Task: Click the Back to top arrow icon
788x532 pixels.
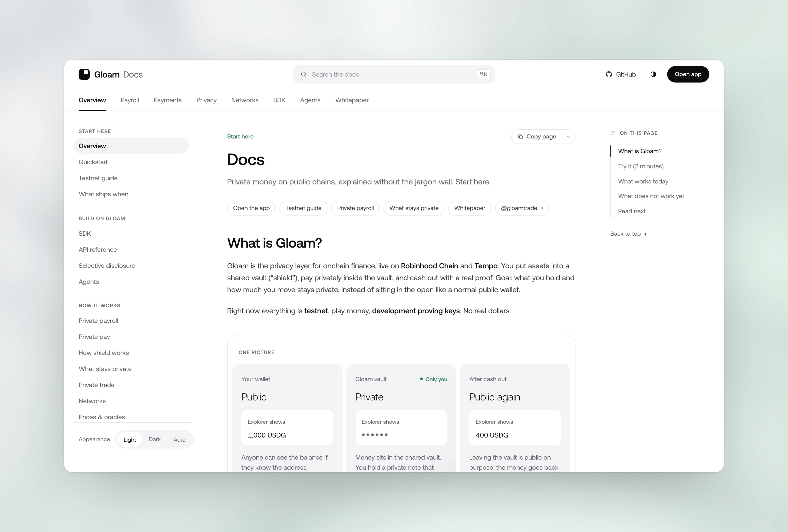Action: tap(646, 234)
